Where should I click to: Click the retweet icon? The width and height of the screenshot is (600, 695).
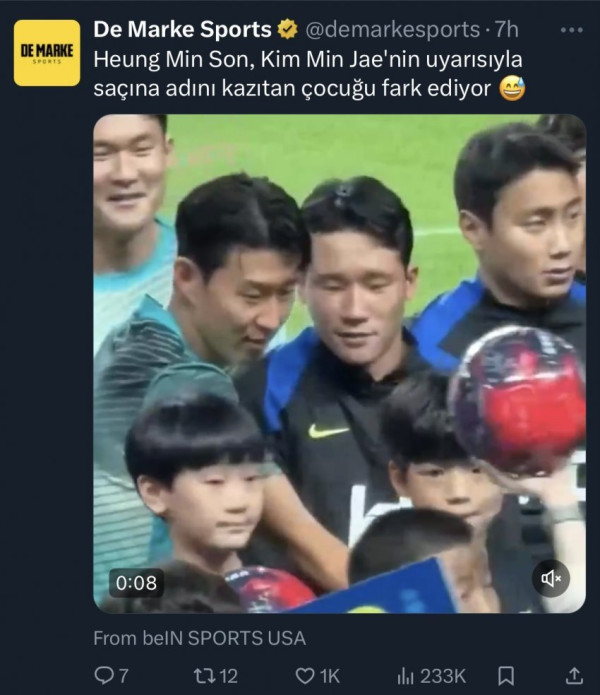pos(205,675)
